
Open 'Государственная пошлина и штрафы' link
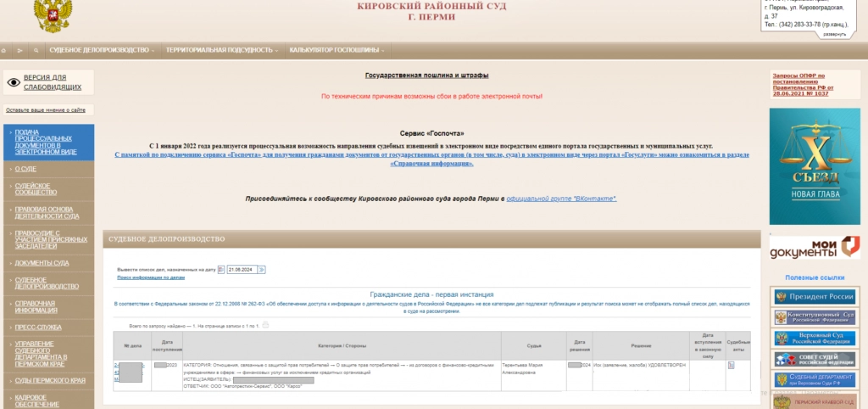[427, 76]
